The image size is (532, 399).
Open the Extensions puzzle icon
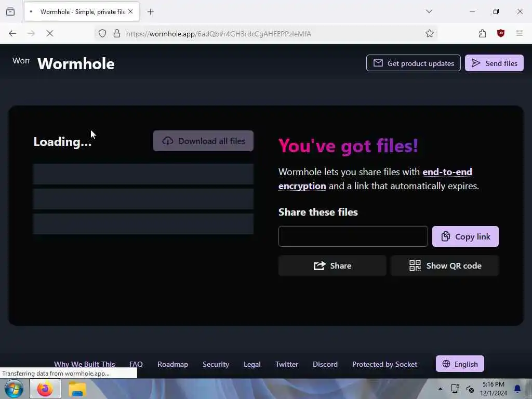[x=482, y=33]
